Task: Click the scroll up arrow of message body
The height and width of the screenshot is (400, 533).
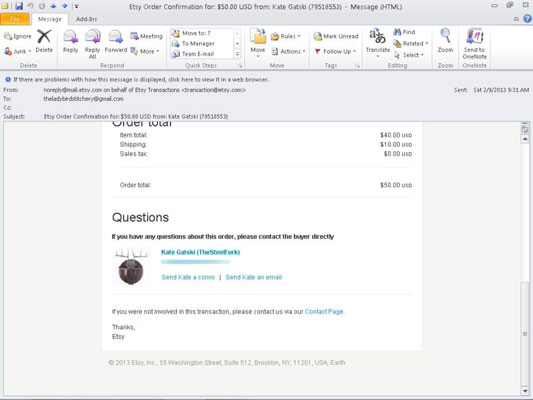Action: coord(525,139)
